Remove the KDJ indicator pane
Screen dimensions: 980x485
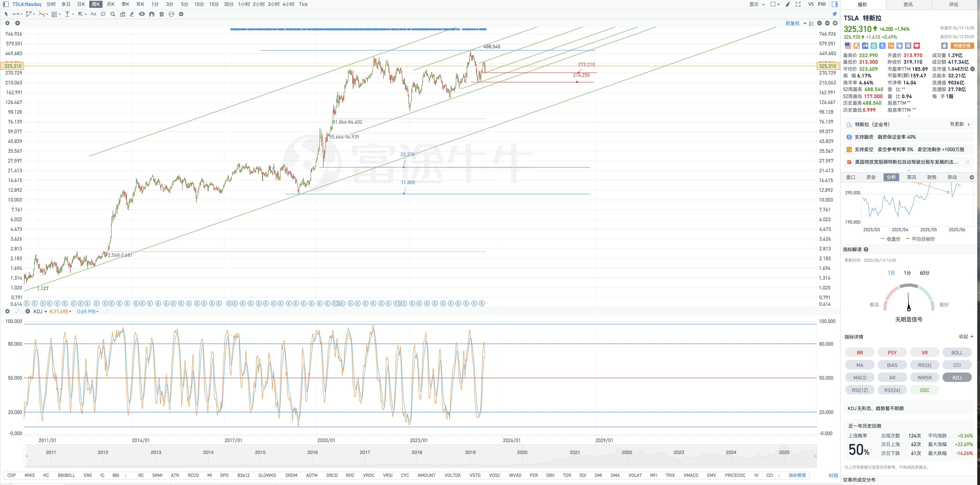pos(28,311)
